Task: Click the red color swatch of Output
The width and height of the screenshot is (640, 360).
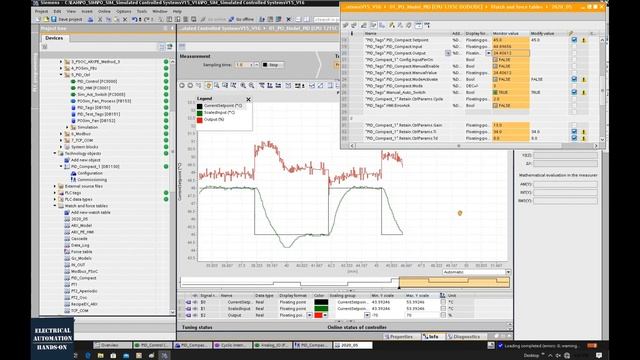Action: [318, 316]
